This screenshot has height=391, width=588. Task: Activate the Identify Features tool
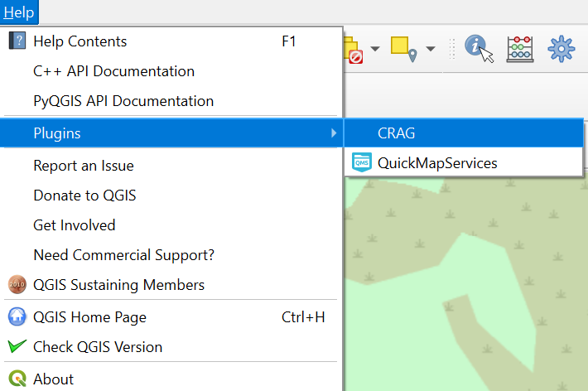pos(479,49)
